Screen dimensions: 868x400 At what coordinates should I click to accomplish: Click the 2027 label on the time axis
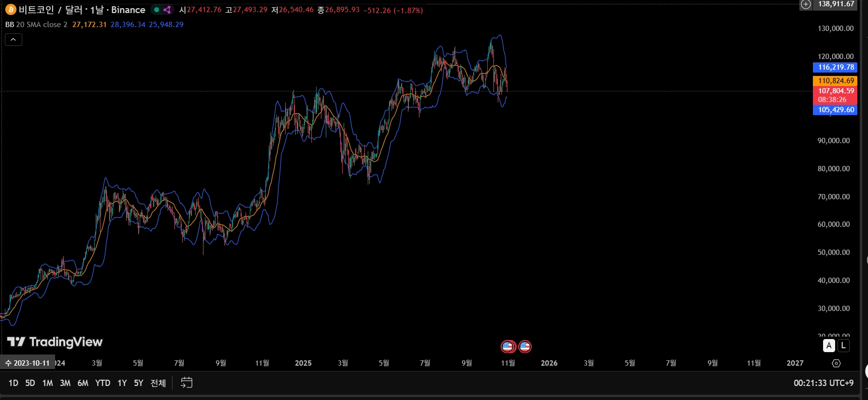(x=795, y=363)
